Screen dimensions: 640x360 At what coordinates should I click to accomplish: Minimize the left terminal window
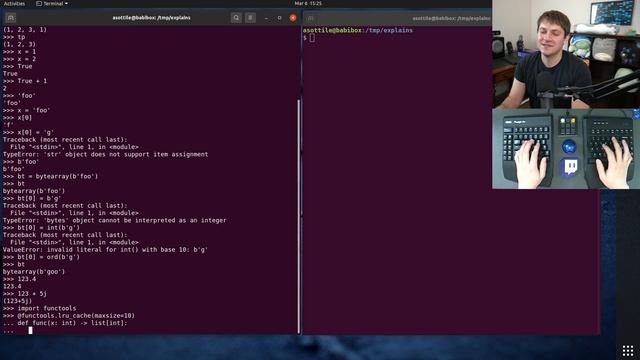[266, 18]
